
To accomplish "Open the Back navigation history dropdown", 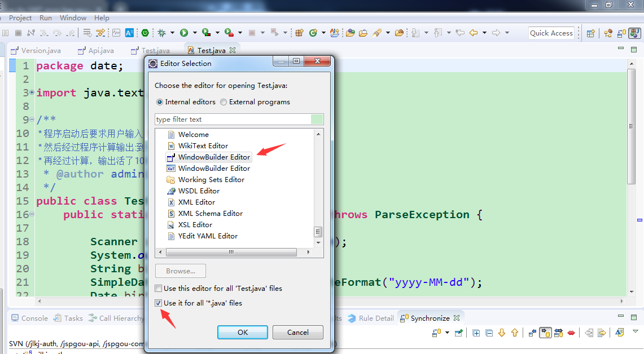I will (x=483, y=33).
